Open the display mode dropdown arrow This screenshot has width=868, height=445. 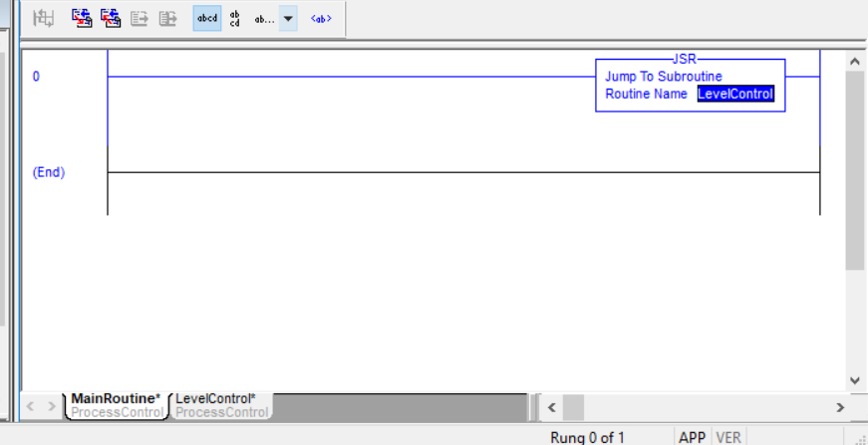coord(288,18)
